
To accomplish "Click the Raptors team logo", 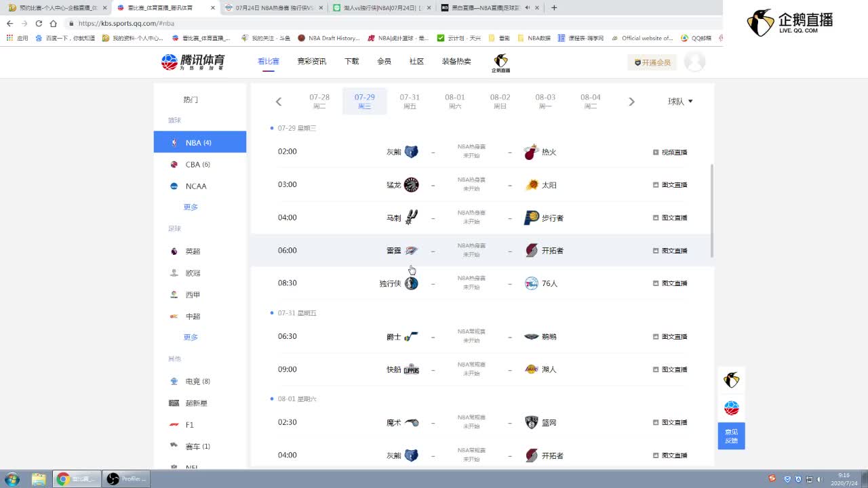I will coord(412,185).
